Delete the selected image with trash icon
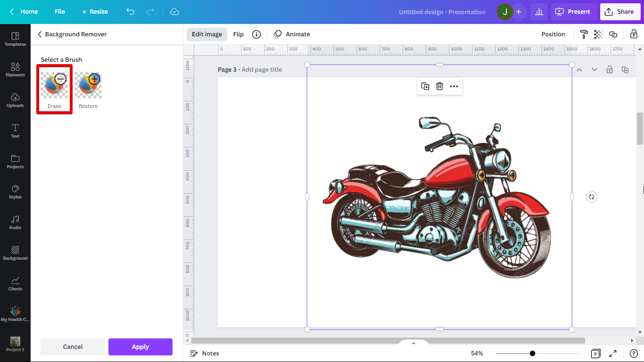The height and width of the screenshot is (362, 644). click(439, 86)
